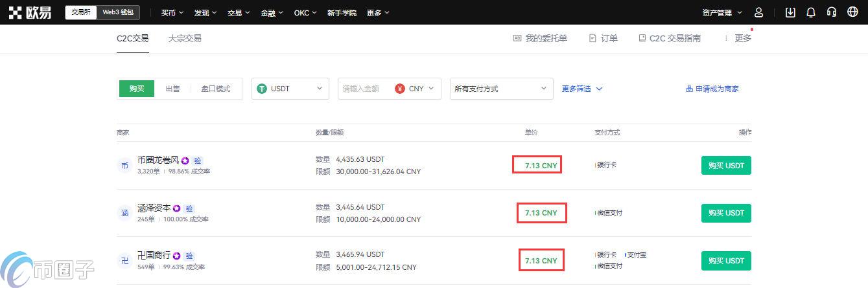This screenshot has width=868, height=288.
Task: Click the download app icon
Action: point(790,12)
